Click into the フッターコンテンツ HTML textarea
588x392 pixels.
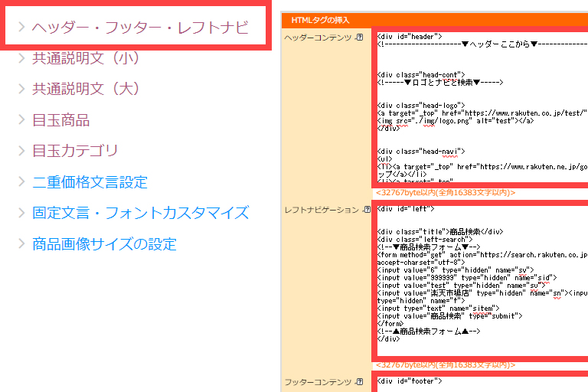pyautogui.click(x=482, y=384)
